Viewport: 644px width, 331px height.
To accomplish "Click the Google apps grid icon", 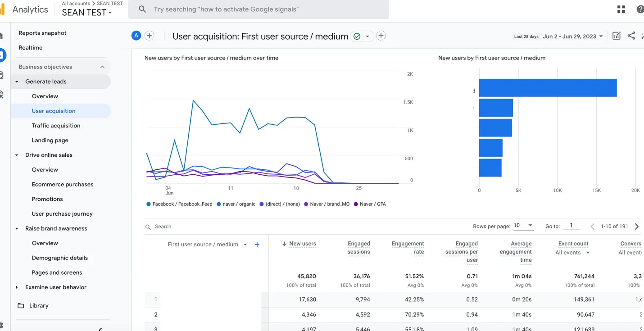I will point(621,9).
